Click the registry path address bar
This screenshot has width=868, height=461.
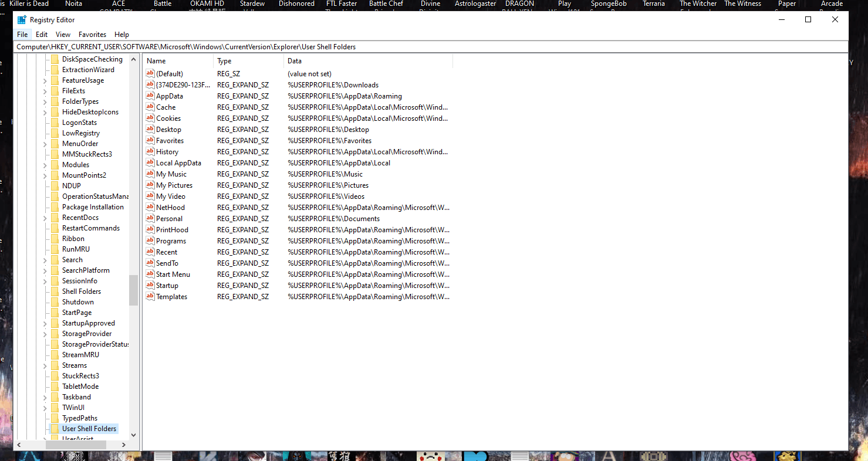point(431,47)
